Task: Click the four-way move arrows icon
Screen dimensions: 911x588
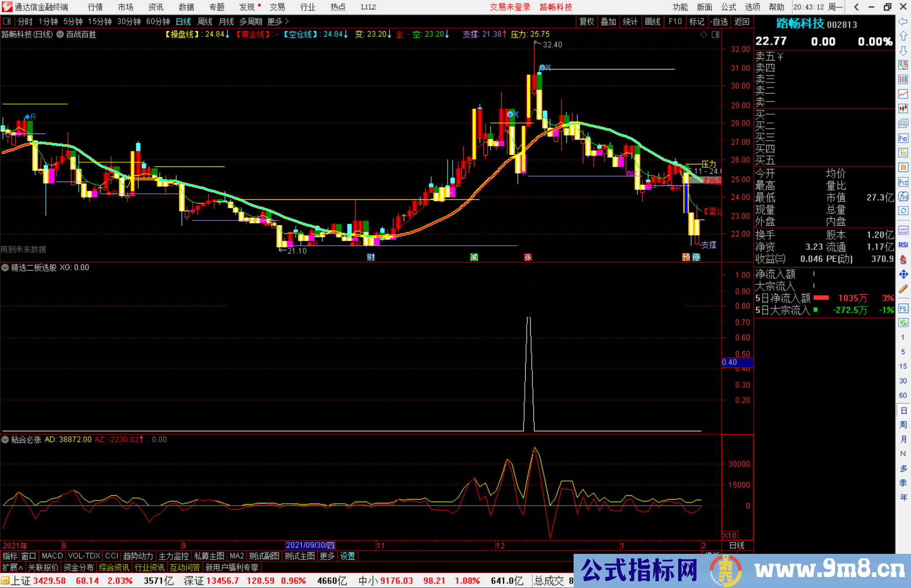Action: 903,274
